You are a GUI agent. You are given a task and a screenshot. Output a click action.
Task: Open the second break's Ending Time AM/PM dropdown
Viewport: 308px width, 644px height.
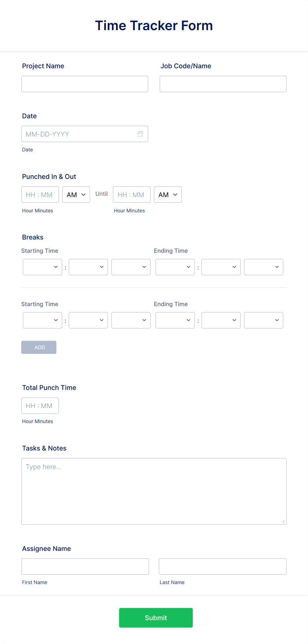[263, 320]
